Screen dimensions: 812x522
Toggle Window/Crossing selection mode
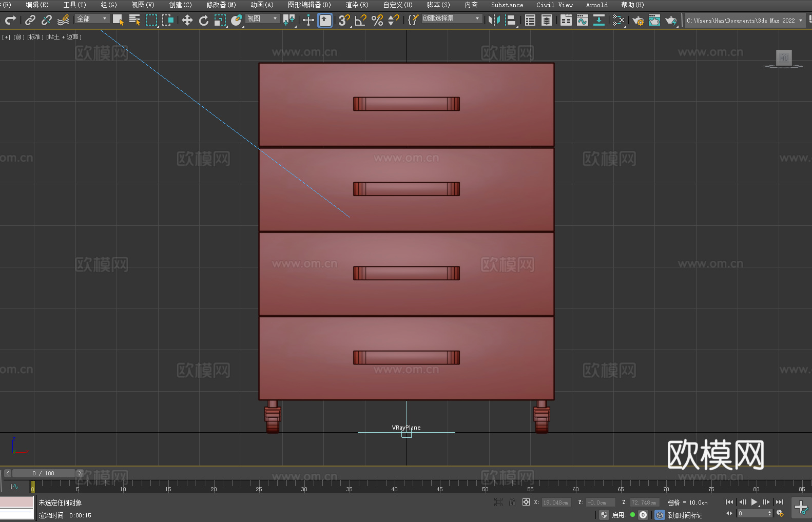click(x=168, y=20)
